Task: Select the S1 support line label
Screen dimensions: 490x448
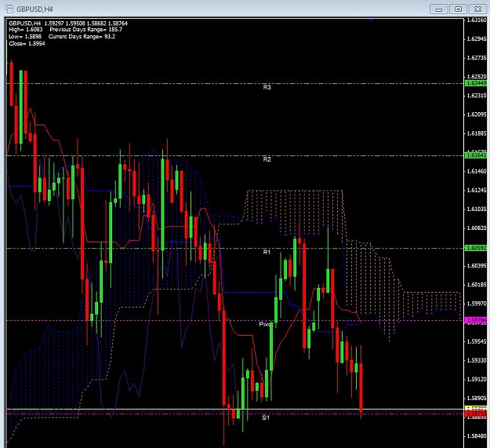Action: pos(266,417)
